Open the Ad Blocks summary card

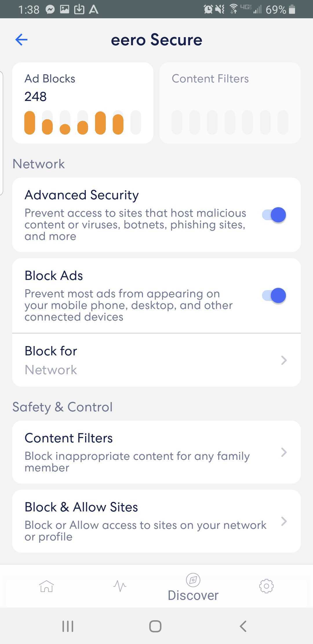tap(83, 103)
